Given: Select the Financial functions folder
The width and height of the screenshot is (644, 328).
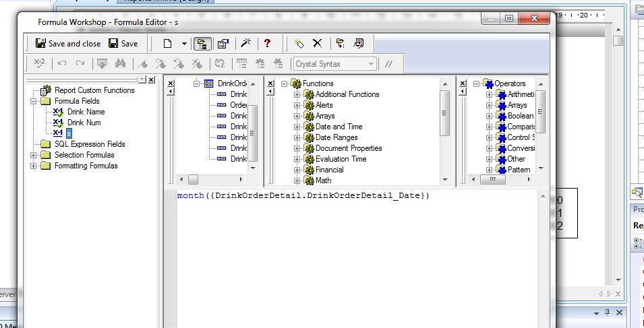Looking at the screenshot, I should (329, 170).
